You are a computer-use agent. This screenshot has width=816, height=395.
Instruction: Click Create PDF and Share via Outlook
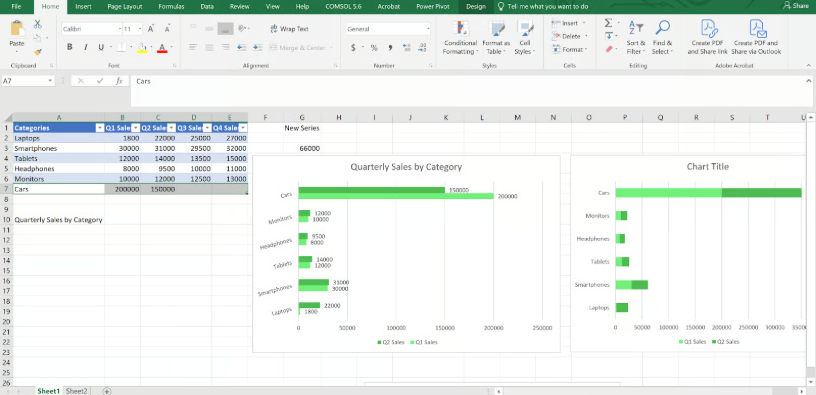coord(755,37)
